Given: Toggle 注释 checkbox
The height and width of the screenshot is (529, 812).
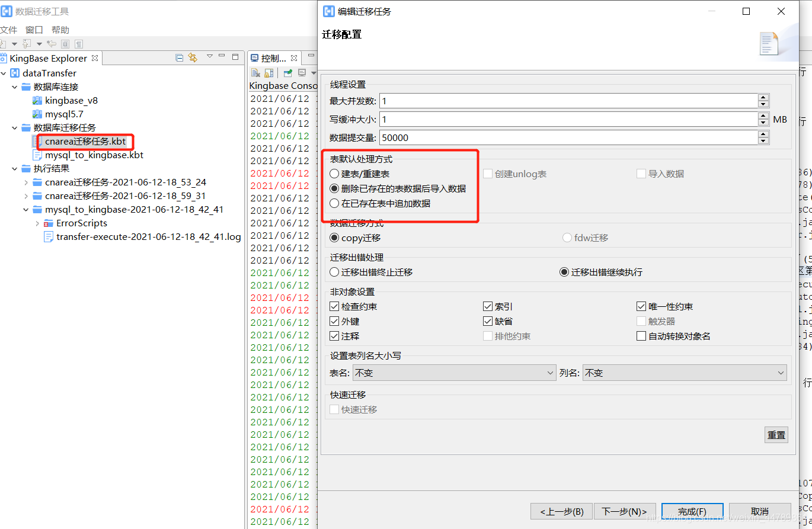Looking at the screenshot, I should point(334,336).
